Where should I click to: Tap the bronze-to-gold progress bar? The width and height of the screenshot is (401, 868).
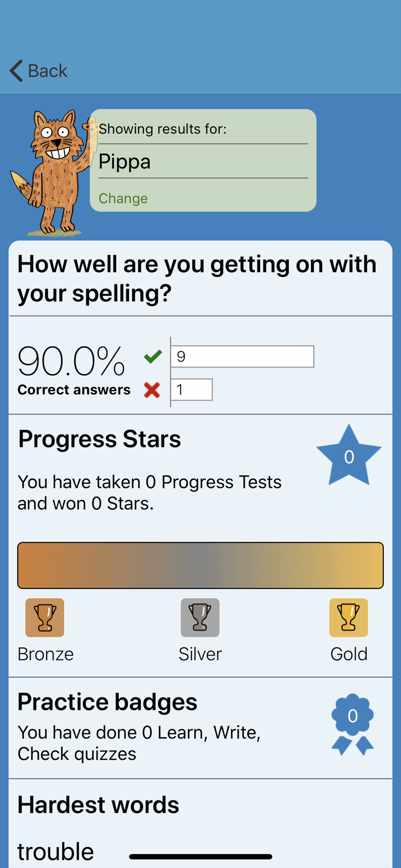point(200,565)
